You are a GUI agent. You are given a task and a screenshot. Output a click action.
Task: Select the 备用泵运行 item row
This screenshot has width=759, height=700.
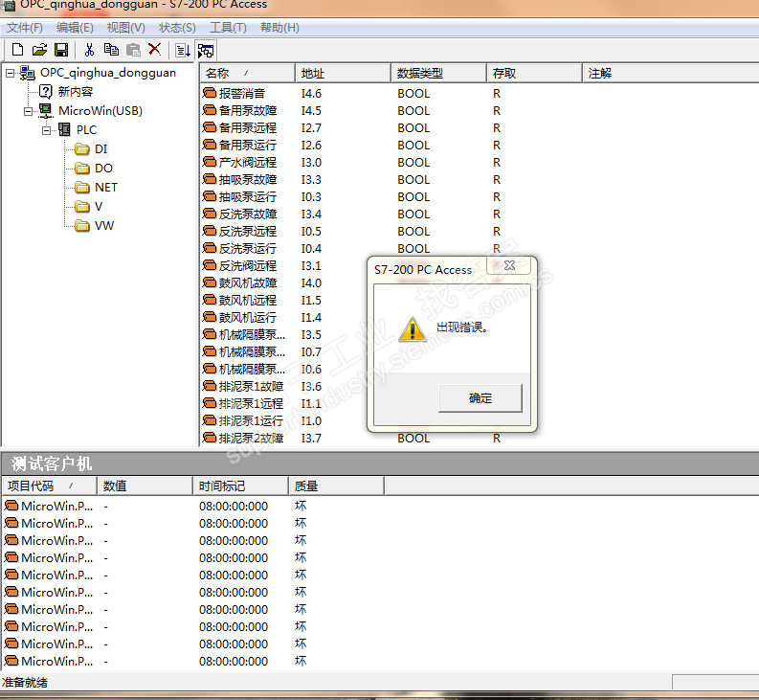pos(480,145)
